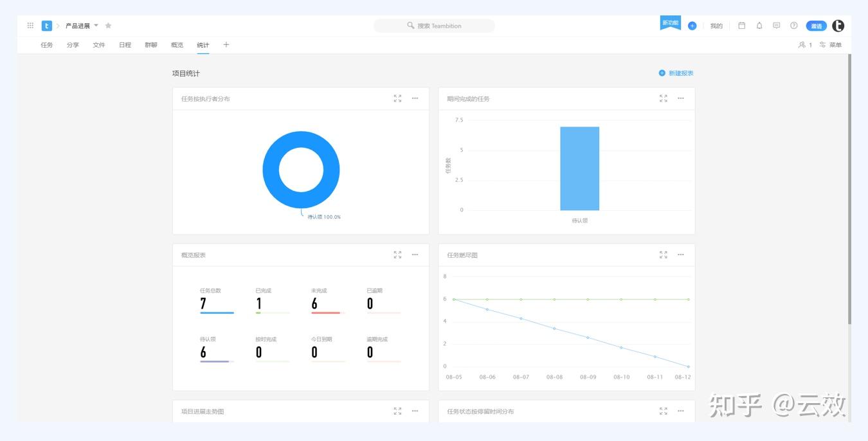Viewport: 868px width, 441px height.
Task: Open more options for 概览报表 card
Action: (415, 255)
